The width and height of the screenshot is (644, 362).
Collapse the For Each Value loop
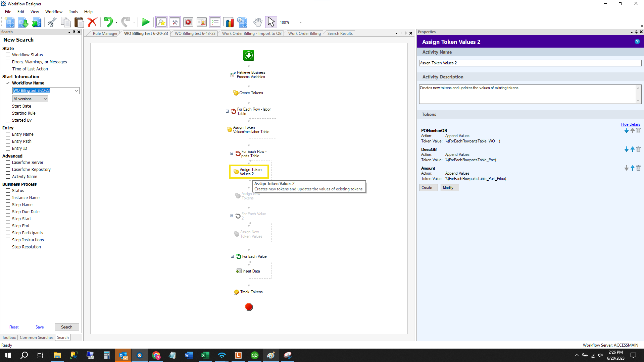pyautogui.click(x=232, y=256)
